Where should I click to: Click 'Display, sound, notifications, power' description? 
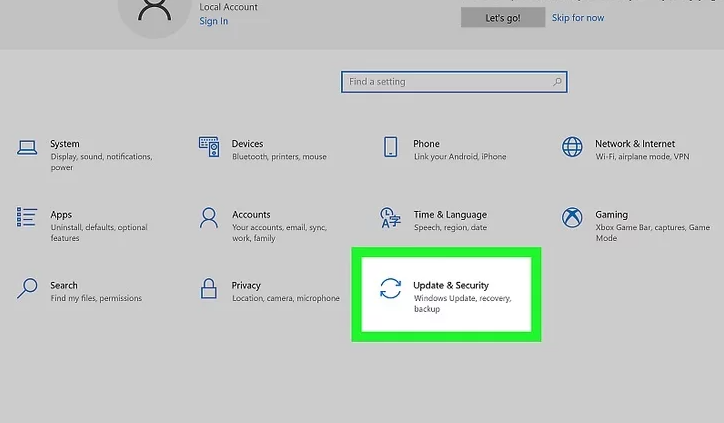(x=101, y=162)
